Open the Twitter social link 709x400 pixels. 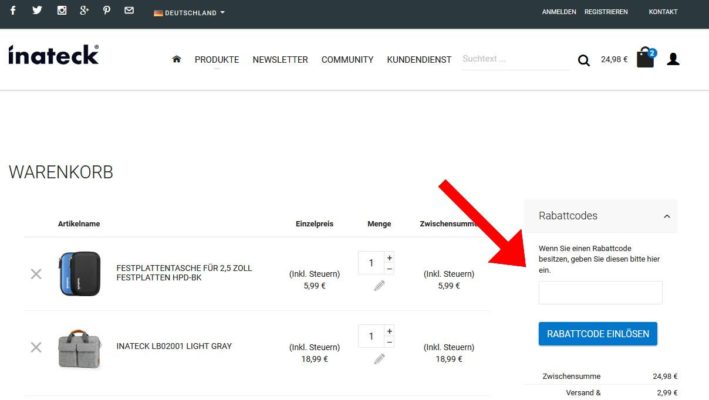(x=37, y=10)
